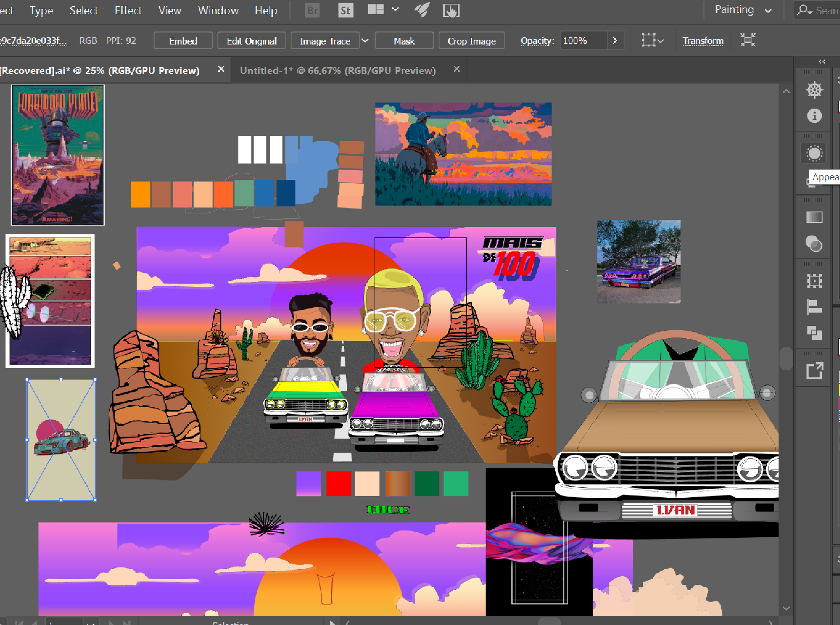Select the purple lowrider car photo

(x=638, y=261)
